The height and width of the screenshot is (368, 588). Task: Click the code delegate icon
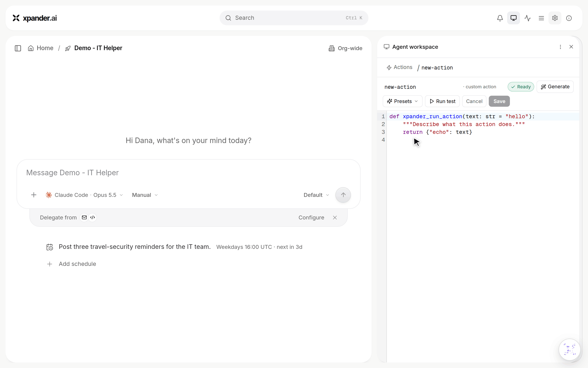click(x=93, y=218)
